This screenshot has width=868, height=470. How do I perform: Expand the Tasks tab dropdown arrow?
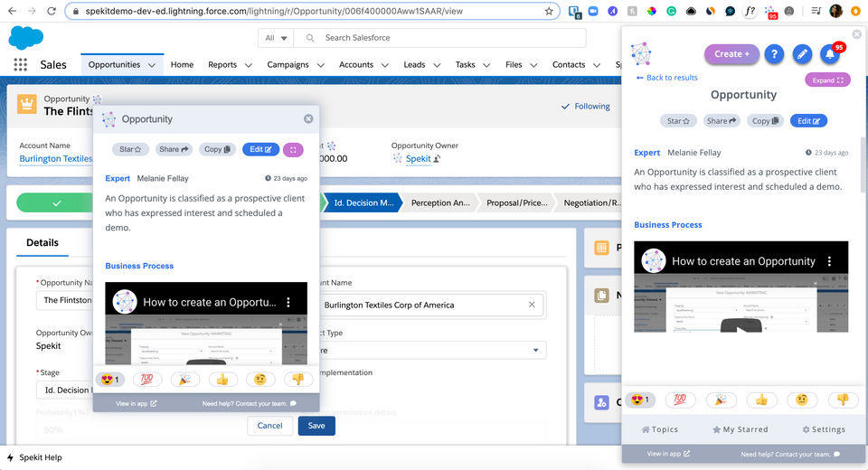click(486, 65)
